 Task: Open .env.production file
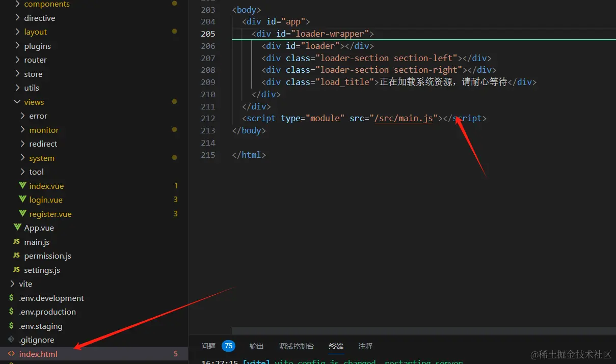coord(47,312)
